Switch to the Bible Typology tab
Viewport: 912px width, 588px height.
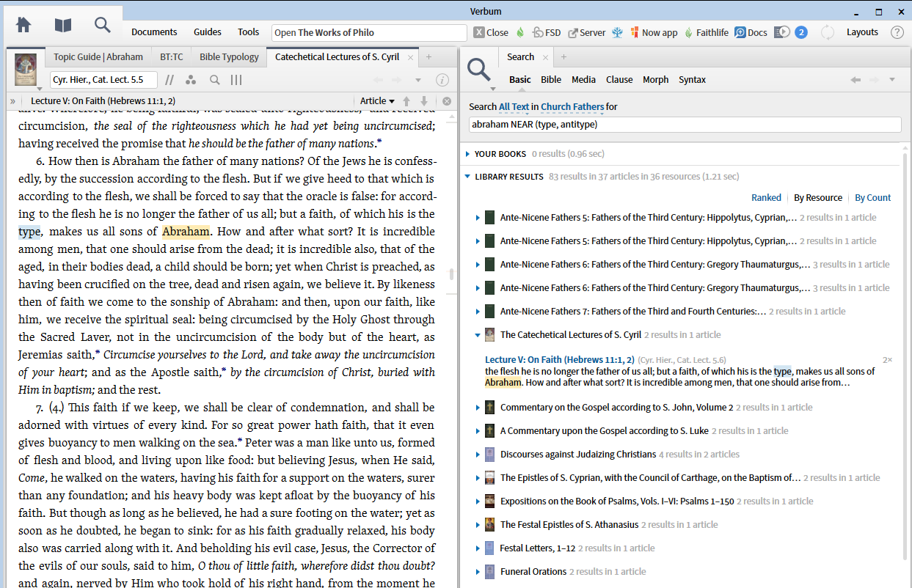229,57
